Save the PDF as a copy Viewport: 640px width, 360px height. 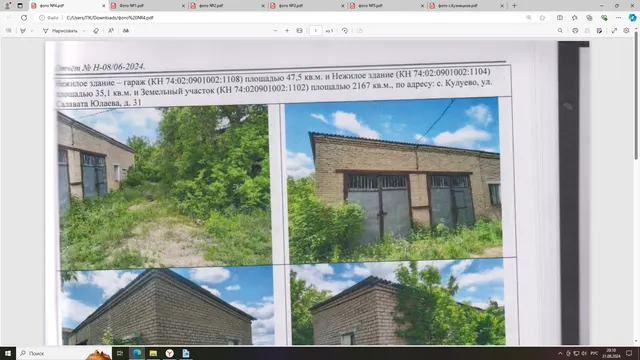pyautogui.click(x=599, y=31)
